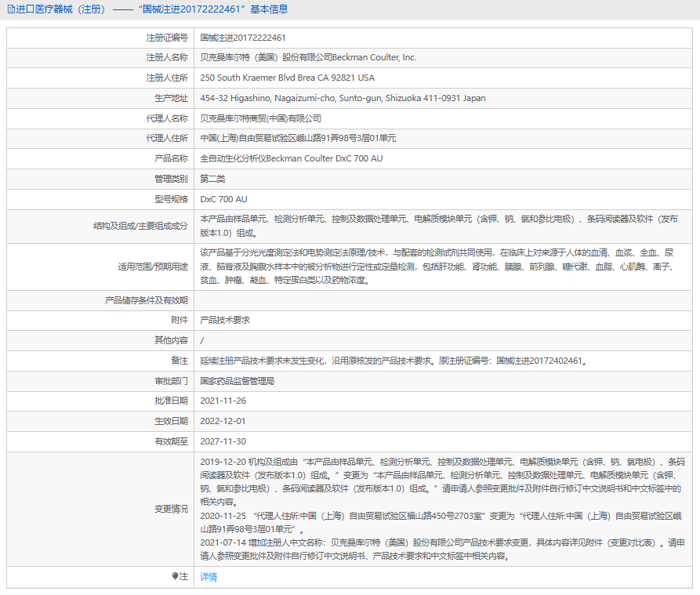The width and height of the screenshot is (700, 595).
Task: Select product name 全自动生化分析仪Beckman Coulter DxC 700 AU
Action: (292, 158)
